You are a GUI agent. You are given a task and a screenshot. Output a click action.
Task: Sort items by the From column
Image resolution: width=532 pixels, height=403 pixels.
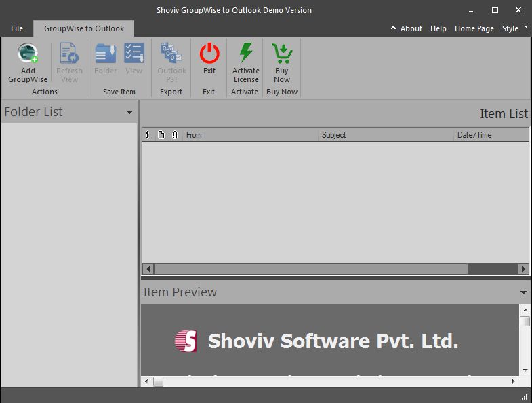pos(250,135)
